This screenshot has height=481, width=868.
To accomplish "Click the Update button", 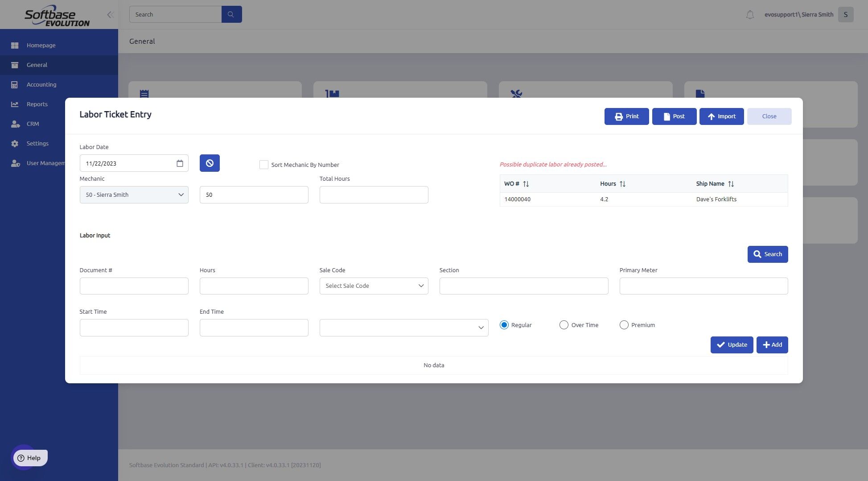I will (x=732, y=345).
